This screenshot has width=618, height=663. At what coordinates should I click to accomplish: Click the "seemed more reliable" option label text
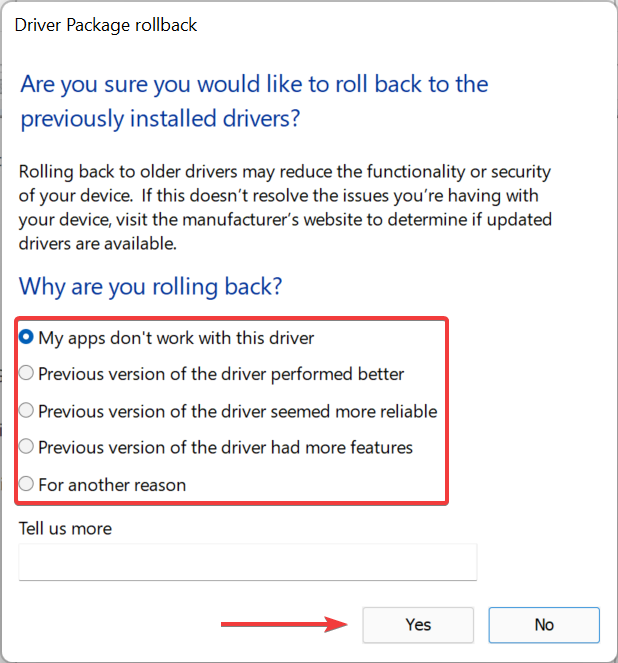pos(237,410)
